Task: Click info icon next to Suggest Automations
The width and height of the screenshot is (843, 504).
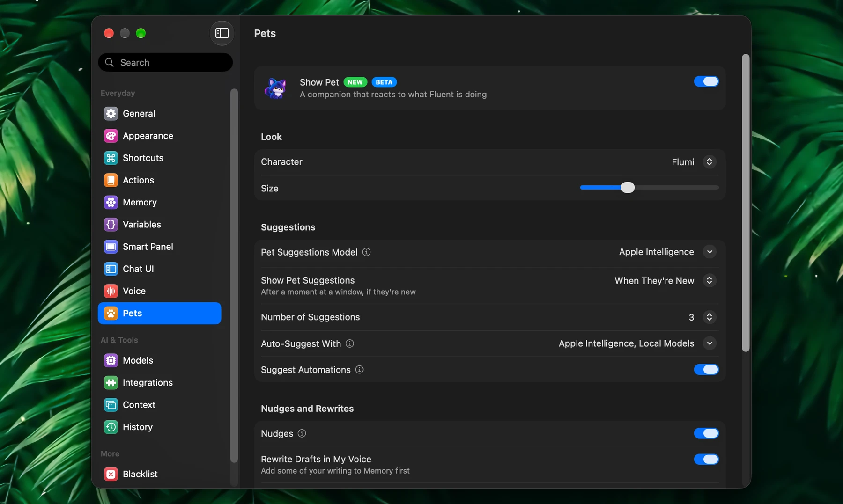Action: (360, 370)
